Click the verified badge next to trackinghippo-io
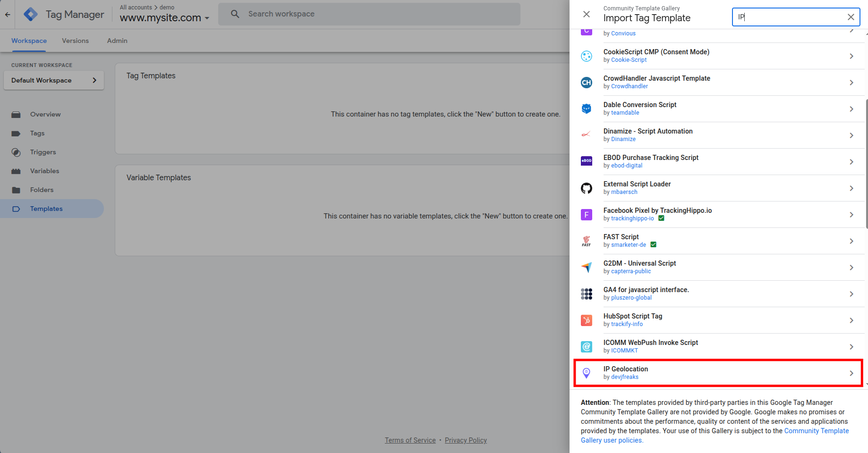The width and height of the screenshot is (868, 453). click(x=661, y=218)
